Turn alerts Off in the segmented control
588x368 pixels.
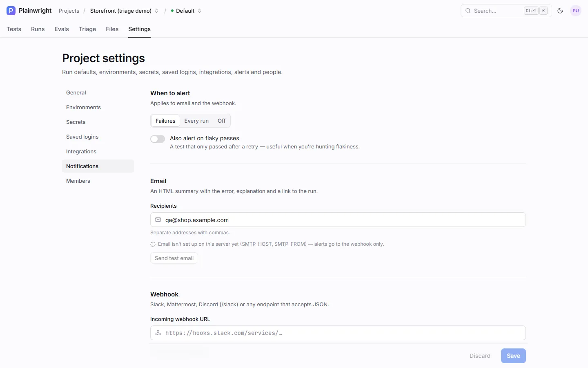click(221, 121)
